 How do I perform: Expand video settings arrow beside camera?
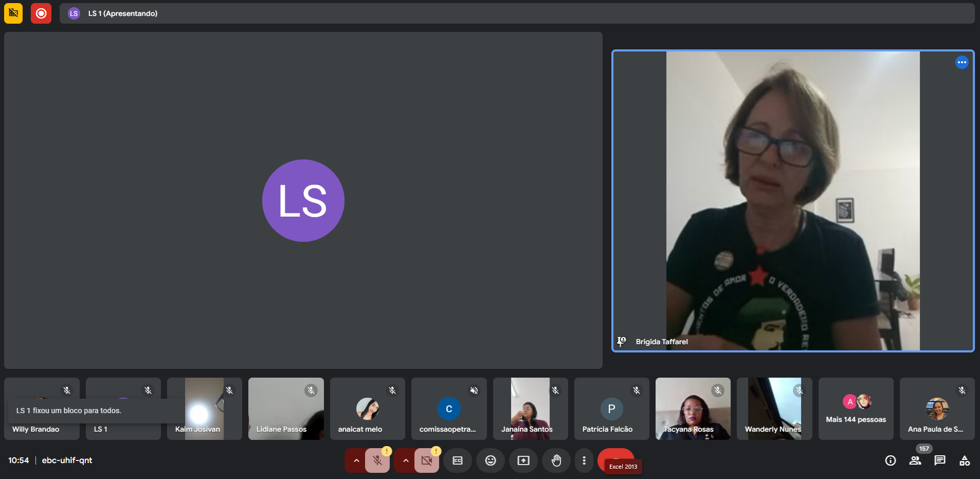406,460
